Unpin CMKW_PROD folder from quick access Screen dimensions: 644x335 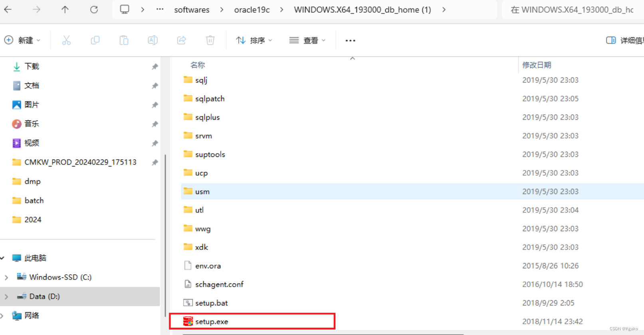(155, 163)
